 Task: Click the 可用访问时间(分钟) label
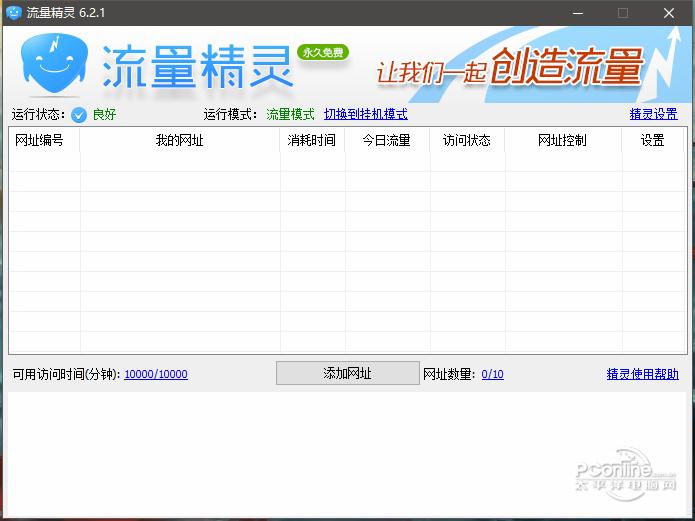[66, 374]
